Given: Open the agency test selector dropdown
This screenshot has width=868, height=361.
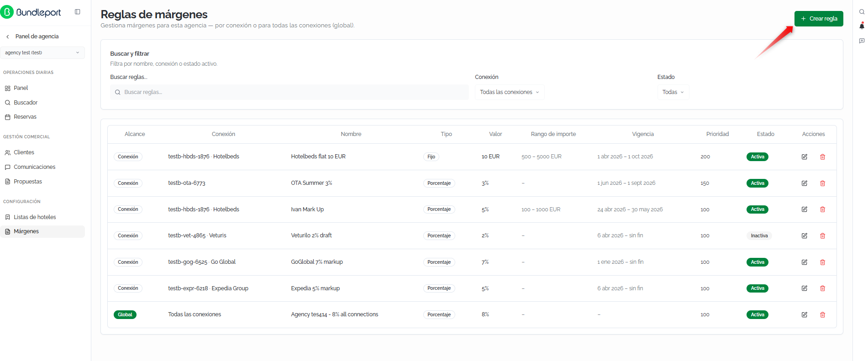Looking at the screenshot, I should pos(42,52).
